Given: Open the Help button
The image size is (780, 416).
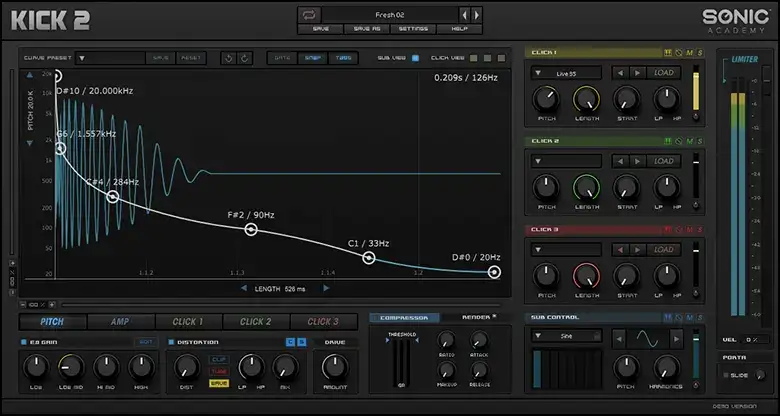Looking at the screenshot, I should (459, 29).
